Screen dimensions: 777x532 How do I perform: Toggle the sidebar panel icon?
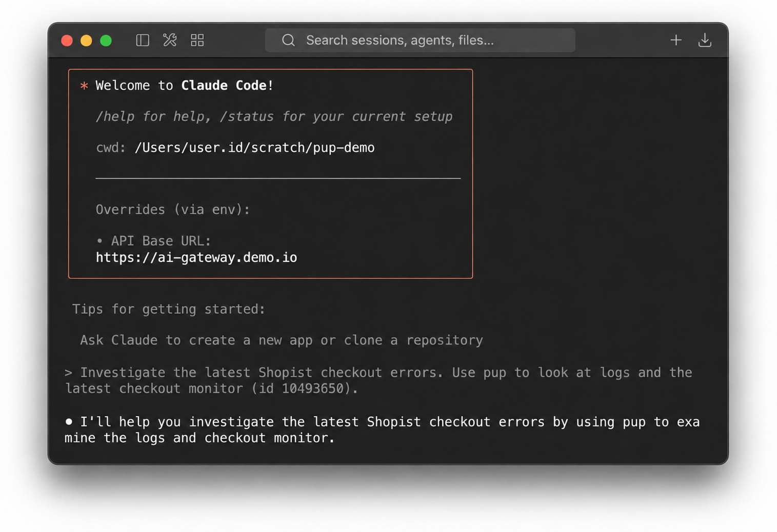(x=143, y=40)
